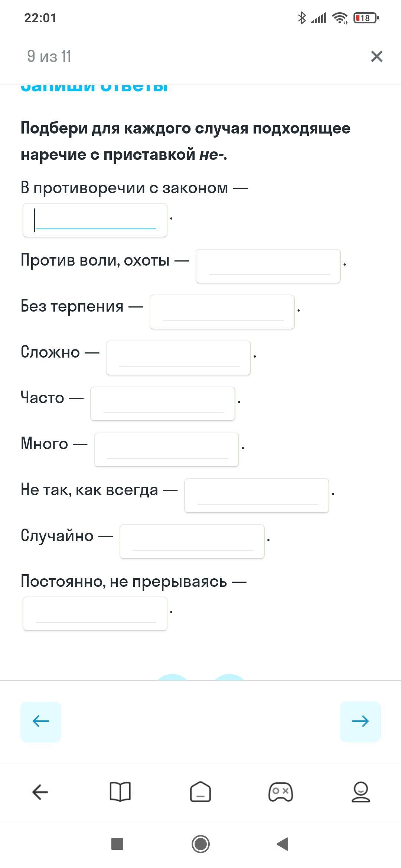Viewport: 401px width, 868px height.
Task: Tap the answer box next to «Часто»
Action: 163,404
